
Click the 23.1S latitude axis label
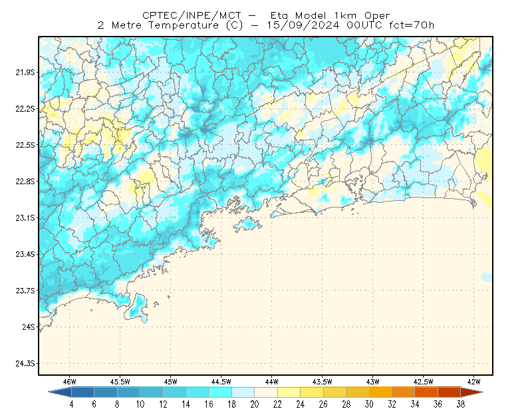coord(25,218)
